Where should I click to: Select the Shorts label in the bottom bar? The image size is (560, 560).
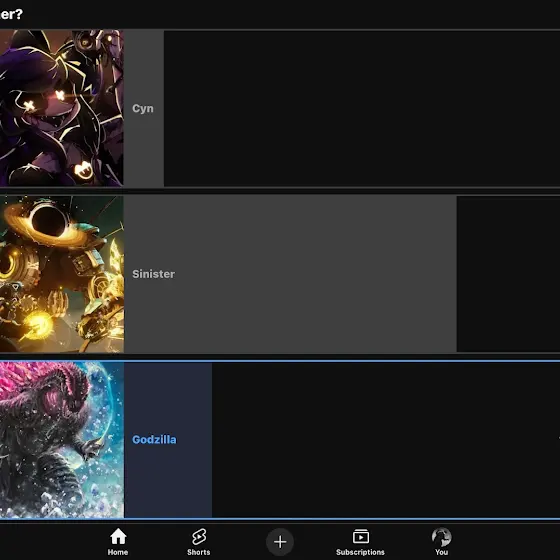199,552
